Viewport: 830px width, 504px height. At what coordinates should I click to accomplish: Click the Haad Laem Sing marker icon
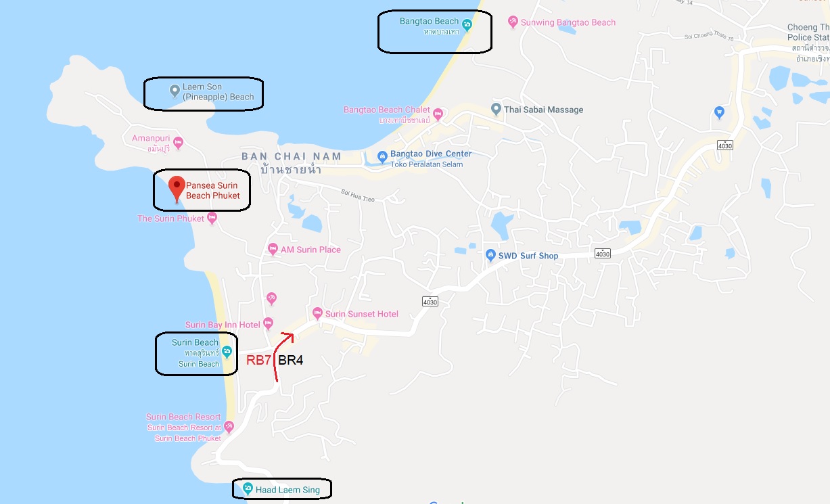pos(248,488)
